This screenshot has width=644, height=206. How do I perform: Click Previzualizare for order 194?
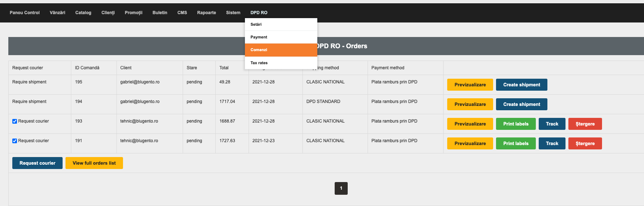click(470, 104)
